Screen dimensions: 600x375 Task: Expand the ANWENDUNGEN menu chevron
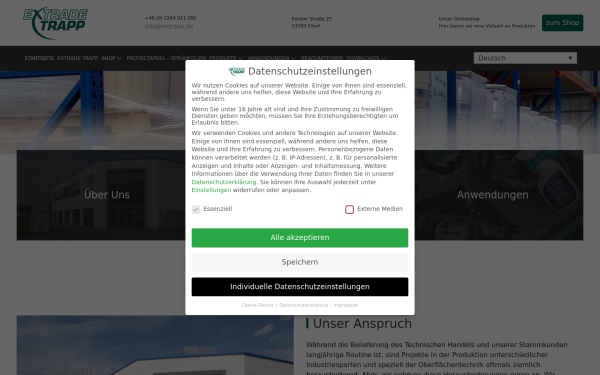(x=293, y=59)
